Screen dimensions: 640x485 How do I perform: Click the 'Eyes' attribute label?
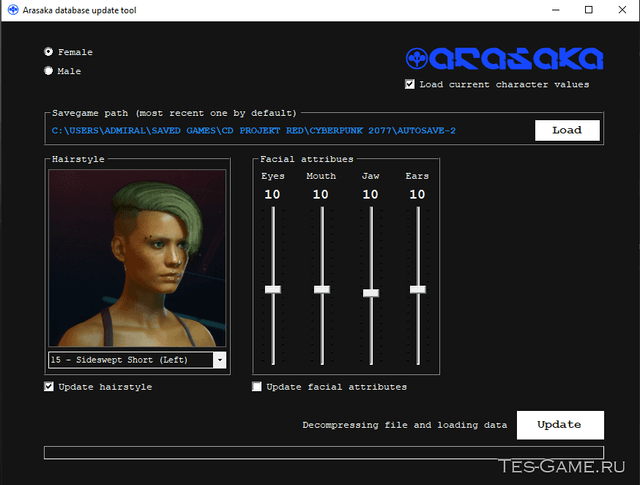273,176
